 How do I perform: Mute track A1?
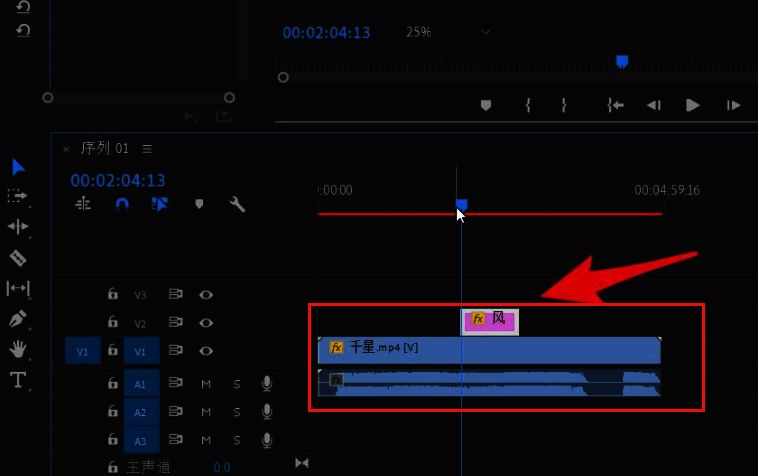tap(206, 384)
